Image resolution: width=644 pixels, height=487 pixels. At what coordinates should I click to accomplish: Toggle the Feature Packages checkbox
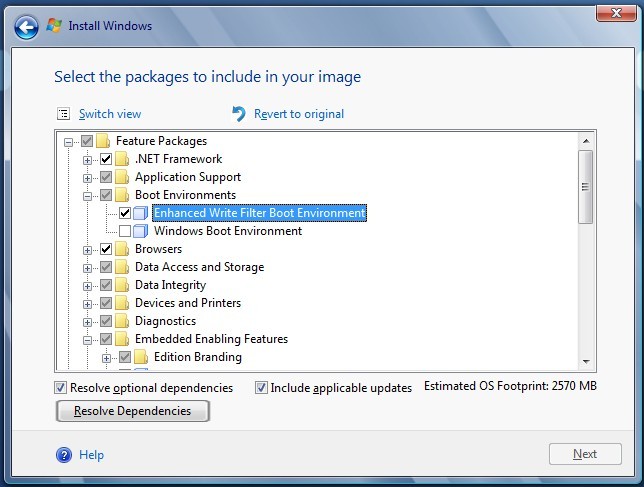[87, 141]
